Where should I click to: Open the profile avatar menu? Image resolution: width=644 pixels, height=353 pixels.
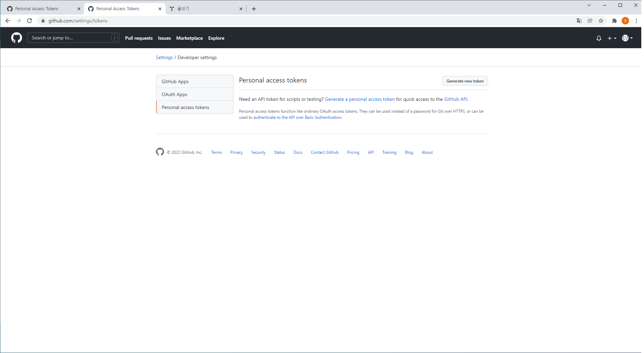[x=627, y=38]
